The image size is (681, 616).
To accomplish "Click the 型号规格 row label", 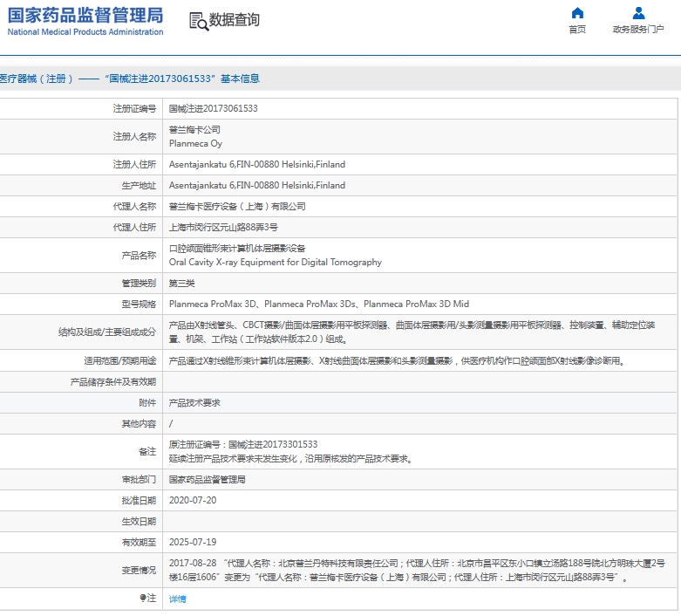I will click(x=139, y=305).
